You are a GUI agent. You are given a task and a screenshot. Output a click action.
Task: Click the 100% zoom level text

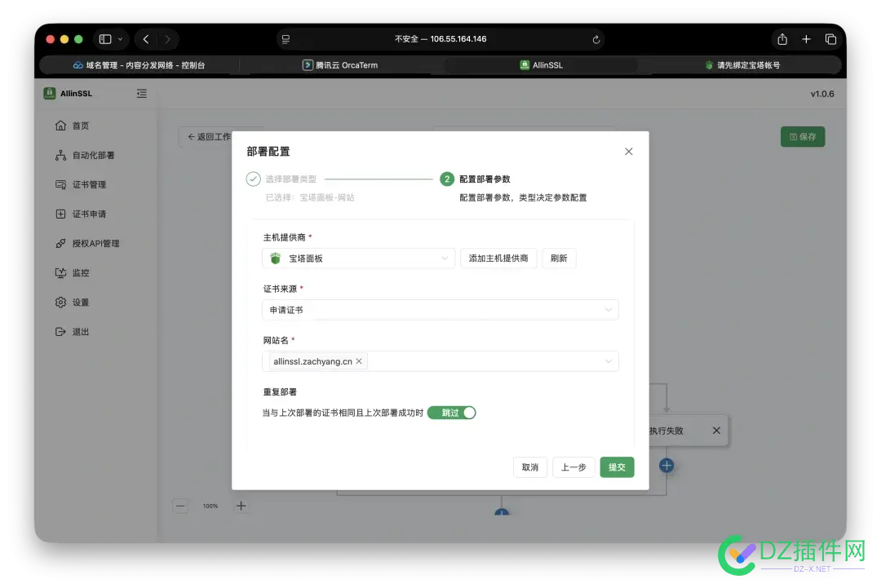click(x=210, y=506)
